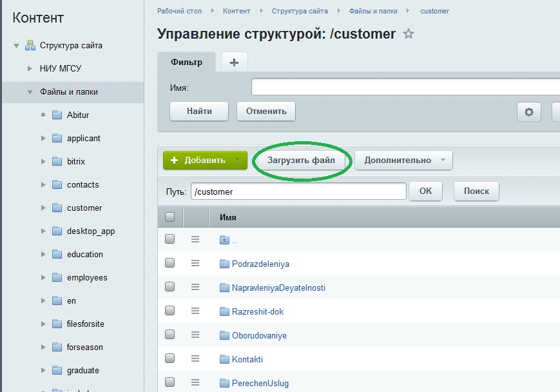The height and width of the screenshot is (392, 560).
Task: Click the Найти button
Action: pos(199,111)
